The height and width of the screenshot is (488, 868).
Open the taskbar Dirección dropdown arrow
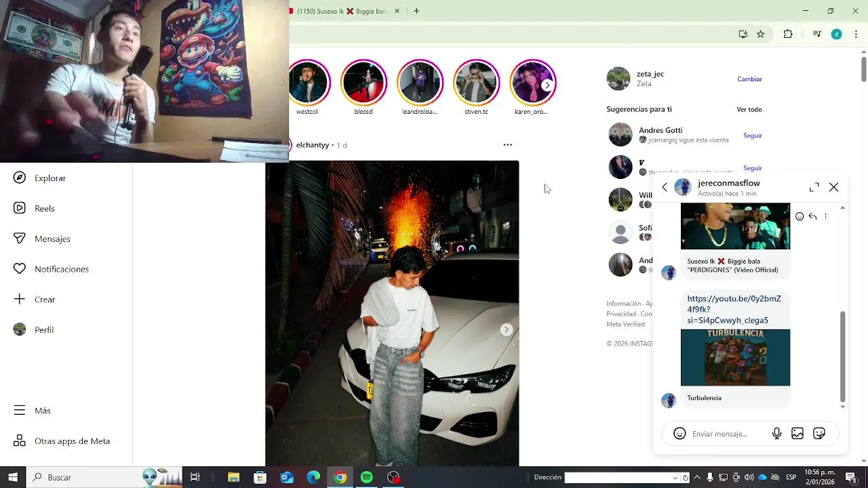pos(675,478)
